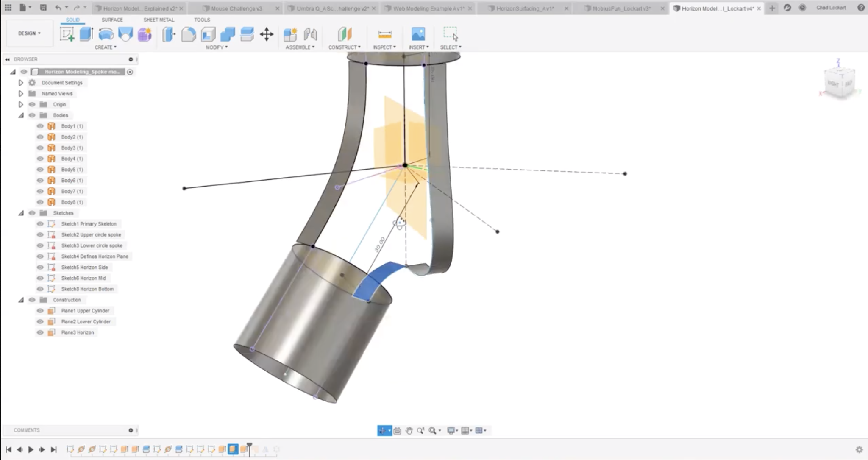Click the Pan tool in navigation bar
Viewport: 868px width, 460px height.
click(408, 430)
